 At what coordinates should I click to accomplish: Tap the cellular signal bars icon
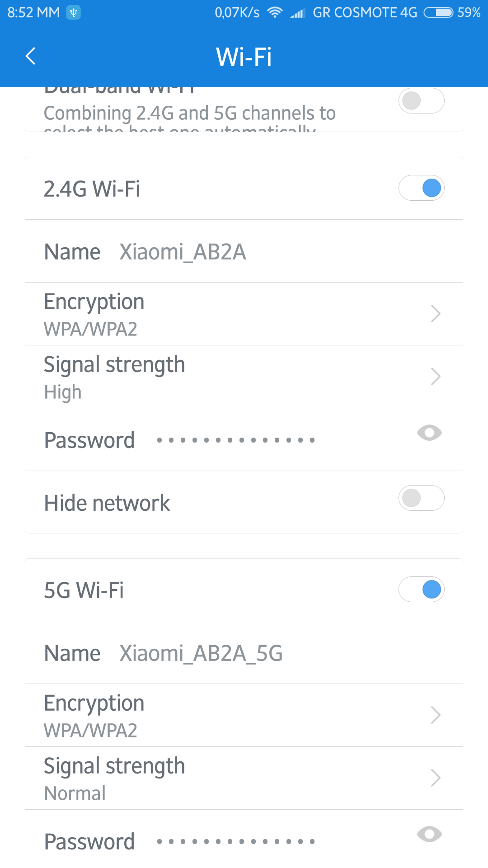[298, 13]
